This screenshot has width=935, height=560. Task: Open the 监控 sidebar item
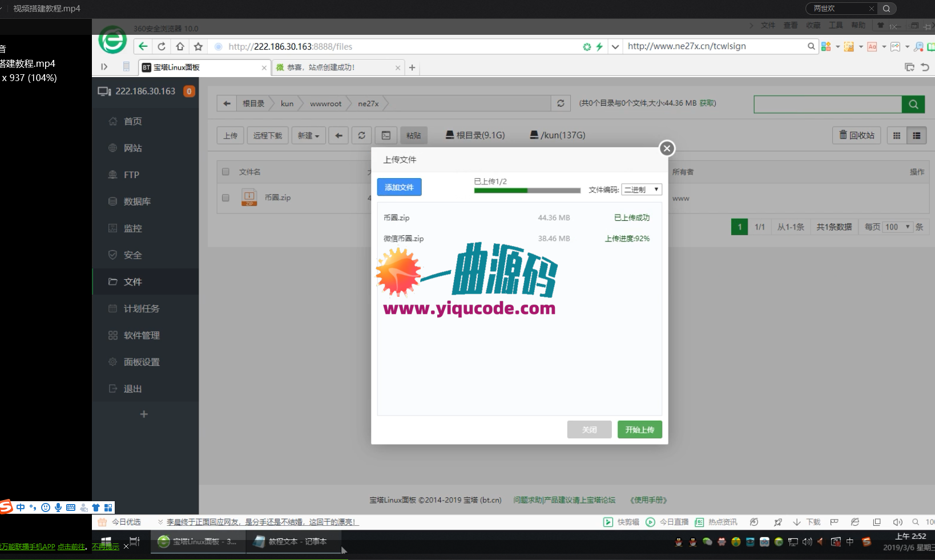tap(146, 228)
